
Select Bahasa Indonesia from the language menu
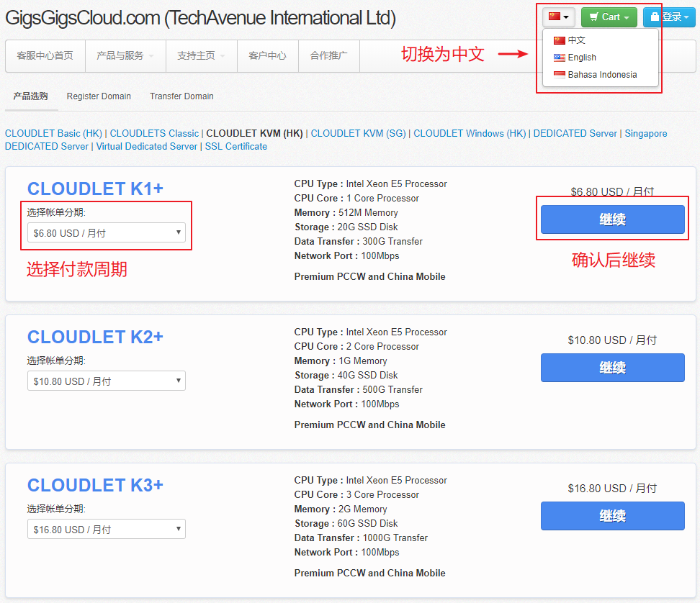point(601,75)
